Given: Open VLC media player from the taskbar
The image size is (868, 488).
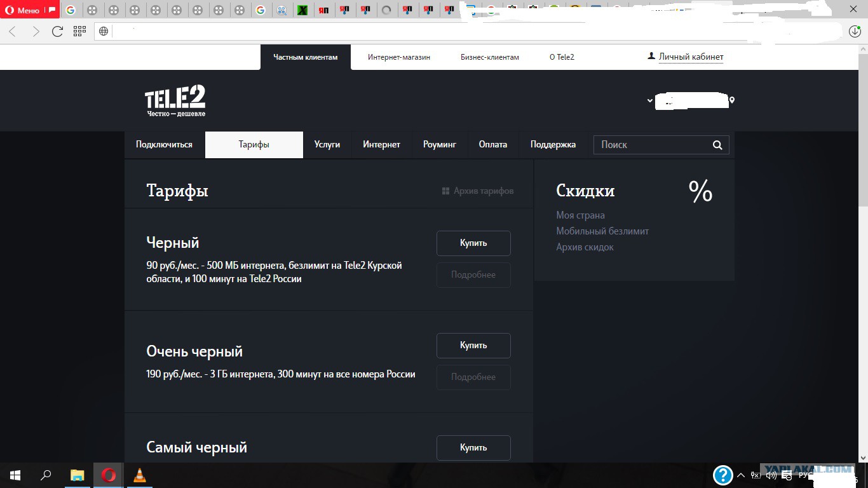Looking at the screenshot, I should (x=140, y=475).
